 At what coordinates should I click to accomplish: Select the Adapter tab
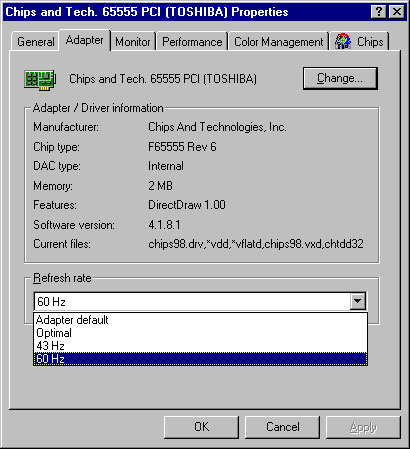point(85,40)
